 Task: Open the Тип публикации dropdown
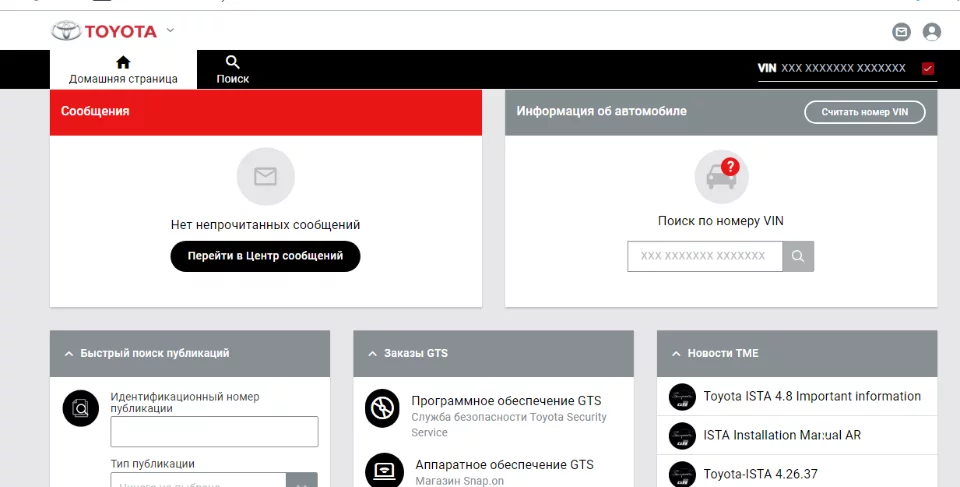click(214, 480)
